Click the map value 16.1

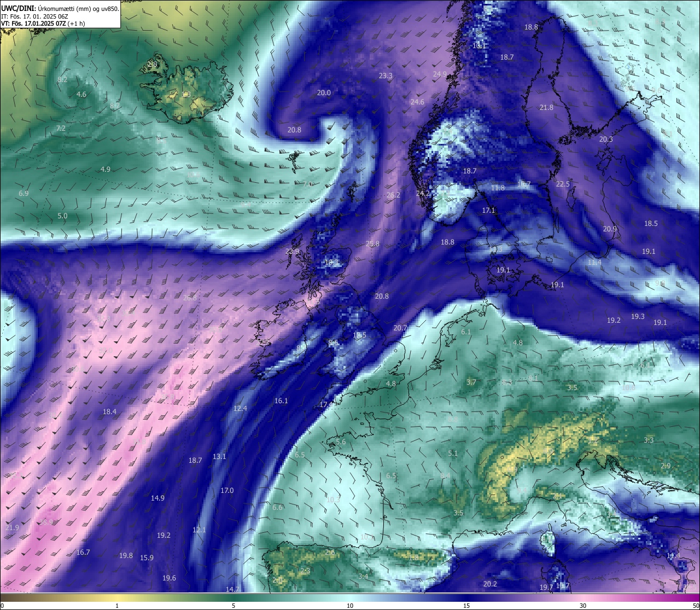281,401
